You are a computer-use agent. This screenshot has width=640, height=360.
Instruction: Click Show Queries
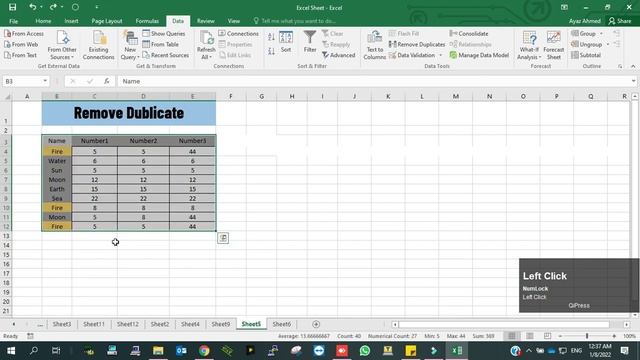point(164,33)
